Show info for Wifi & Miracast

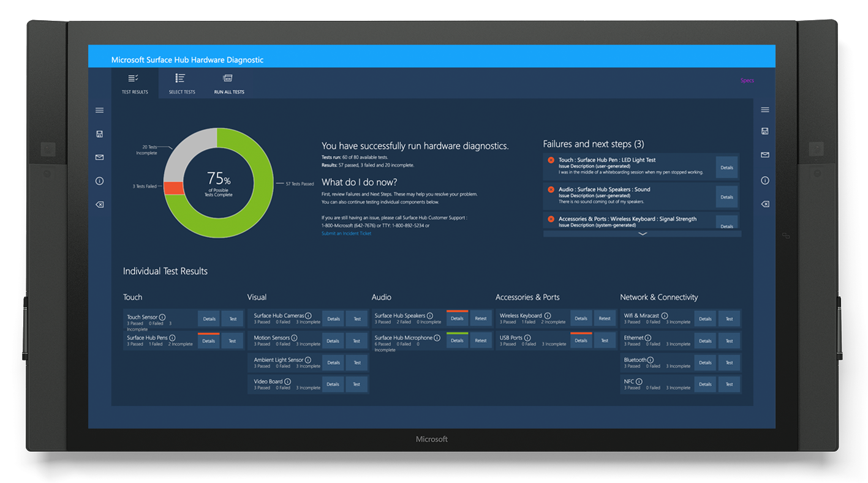click(665, 316)
